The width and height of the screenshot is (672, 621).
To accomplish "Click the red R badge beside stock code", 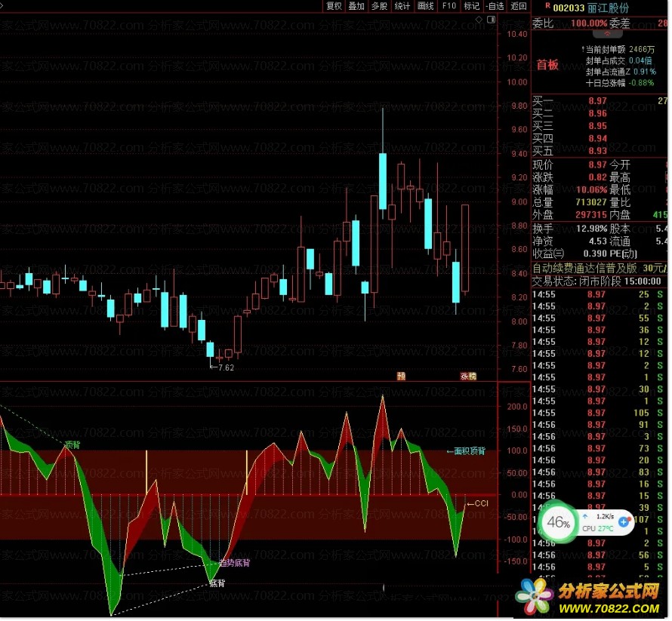I will 547,5.
